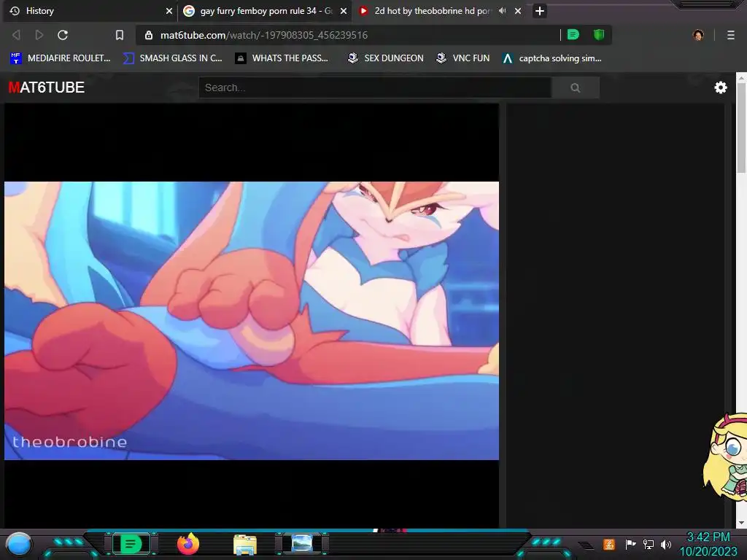This screenshot has width=747, height=560.
Task: Open the Start orb menu
Action: (18, 544)
